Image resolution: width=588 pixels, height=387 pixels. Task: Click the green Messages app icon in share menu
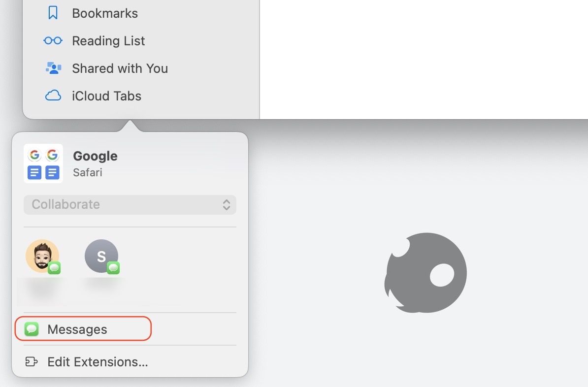tap(32, 329)
